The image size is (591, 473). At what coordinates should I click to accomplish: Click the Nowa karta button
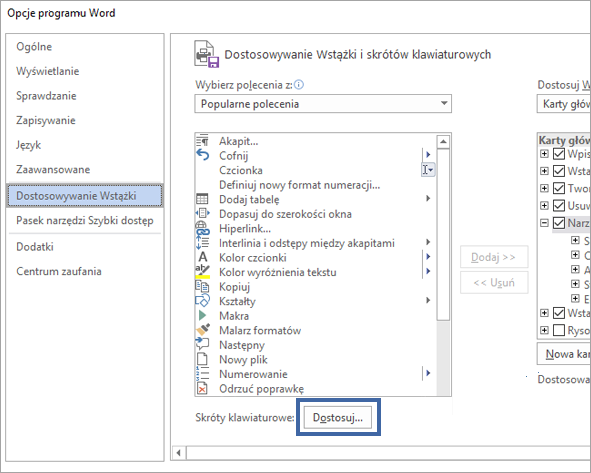pos(564,354)
